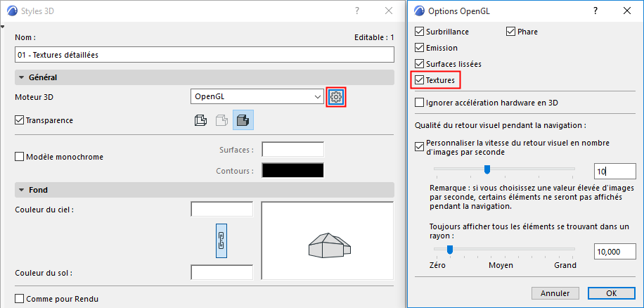Enable Modèle monochrome checkbox
Screen dimensions: 644x308
pyautogui.click(x=19, y=157)
